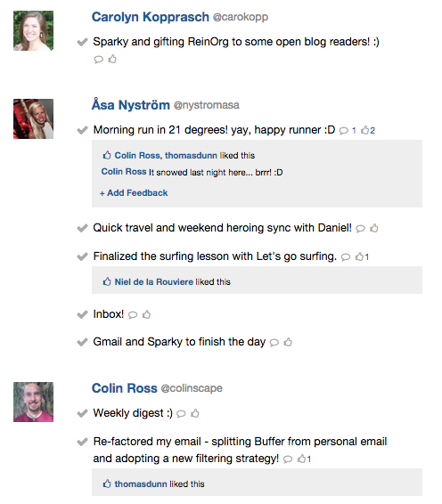Comment on Gmail and Sparky item
Image resolution: width=442 pixels, height=504 pixels.
coord(274,343)
